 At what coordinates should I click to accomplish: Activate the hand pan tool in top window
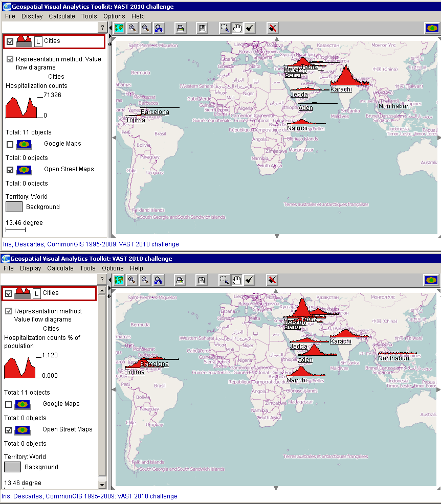[x=237, y=28]
